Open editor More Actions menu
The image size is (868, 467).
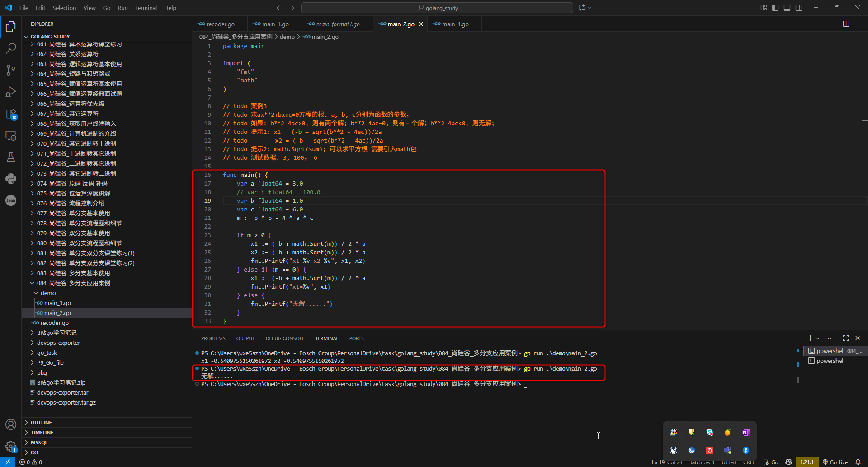coord(858,24)
